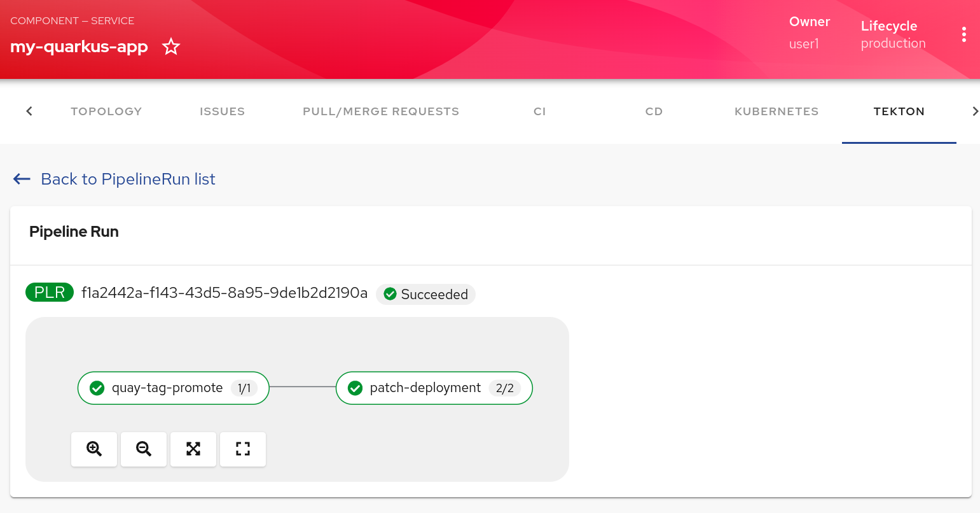
Task: Click zoom in magnifier on pipeline graph
Action: 94,449
